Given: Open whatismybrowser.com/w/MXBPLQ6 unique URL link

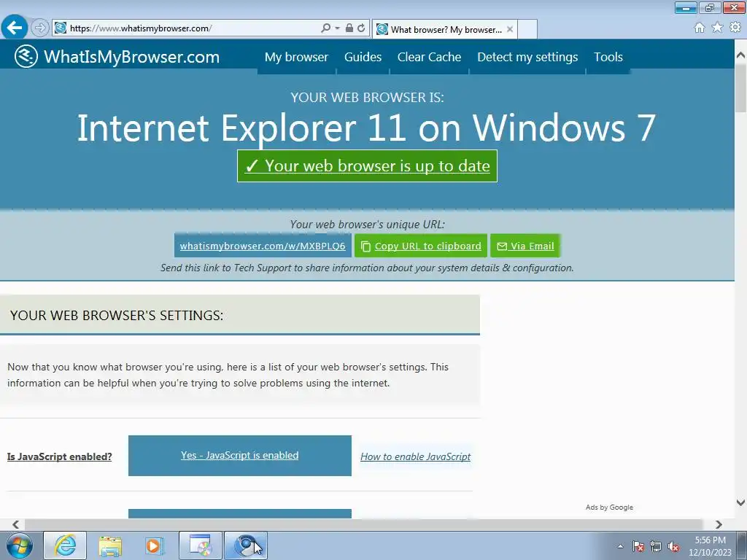Looking at the screenshot, I should pyautogui.click(x=263, y=246).
